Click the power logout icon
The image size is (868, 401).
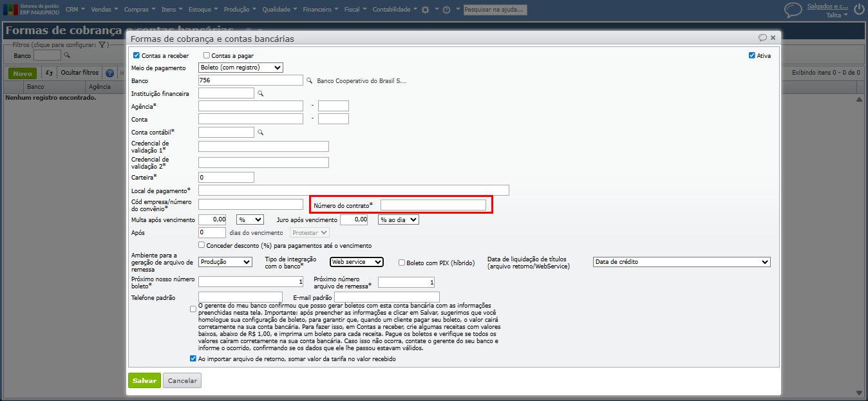pos(859,10)
